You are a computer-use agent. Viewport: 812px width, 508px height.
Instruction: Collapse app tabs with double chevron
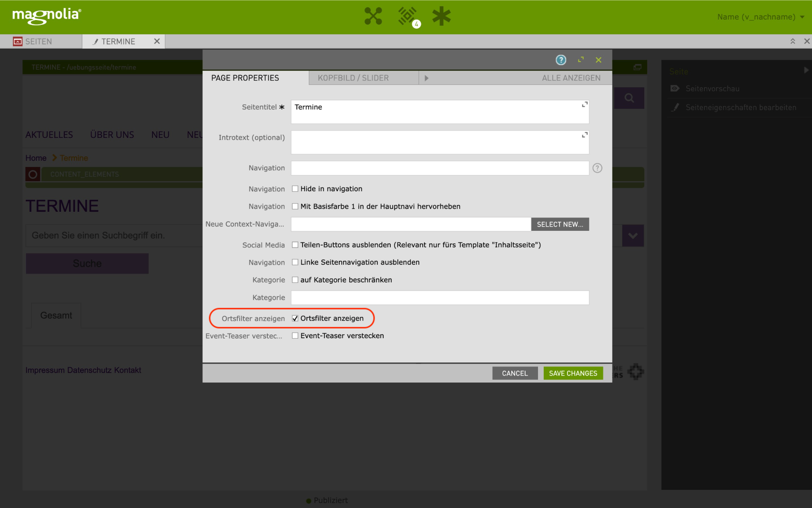[x=793, y=41]
